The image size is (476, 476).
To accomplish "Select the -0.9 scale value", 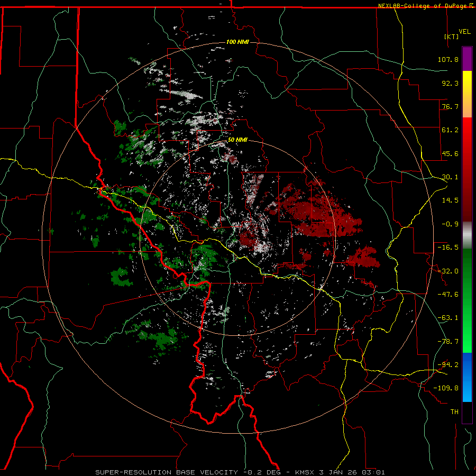I will click(450, 224).
